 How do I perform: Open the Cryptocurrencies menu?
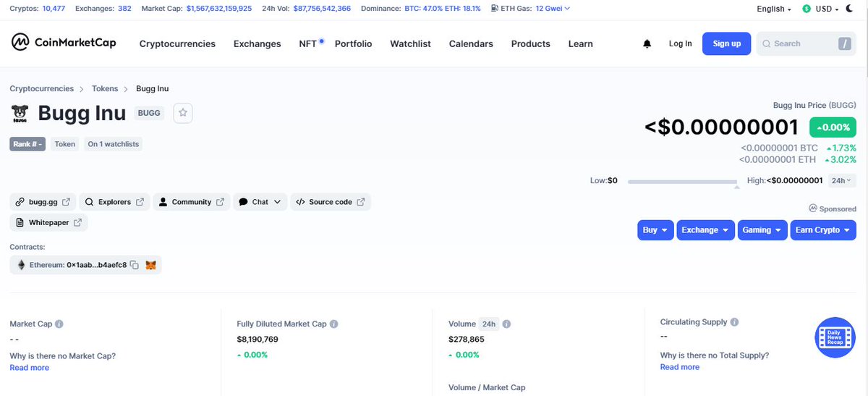(177, 44)
